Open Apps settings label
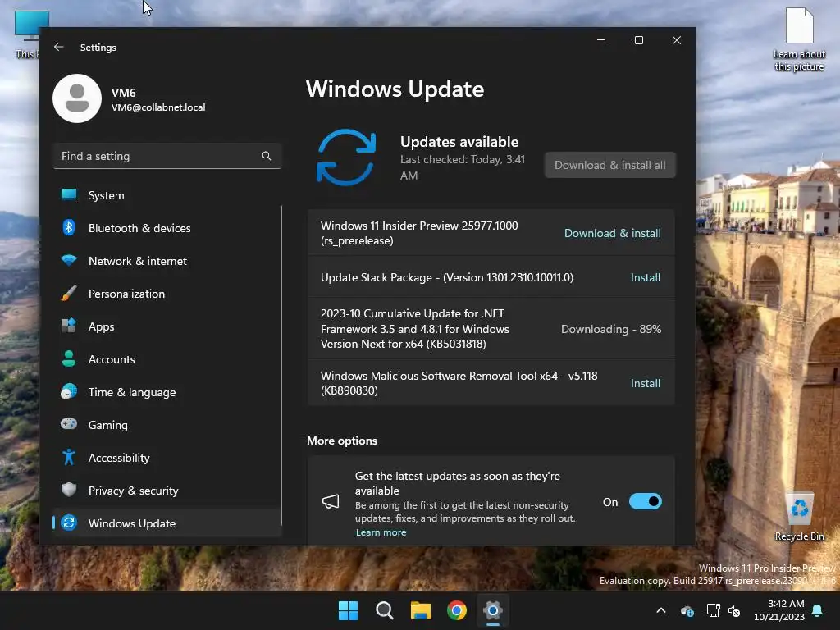Viewport: 840px width, 630px height. coord(101,326)
